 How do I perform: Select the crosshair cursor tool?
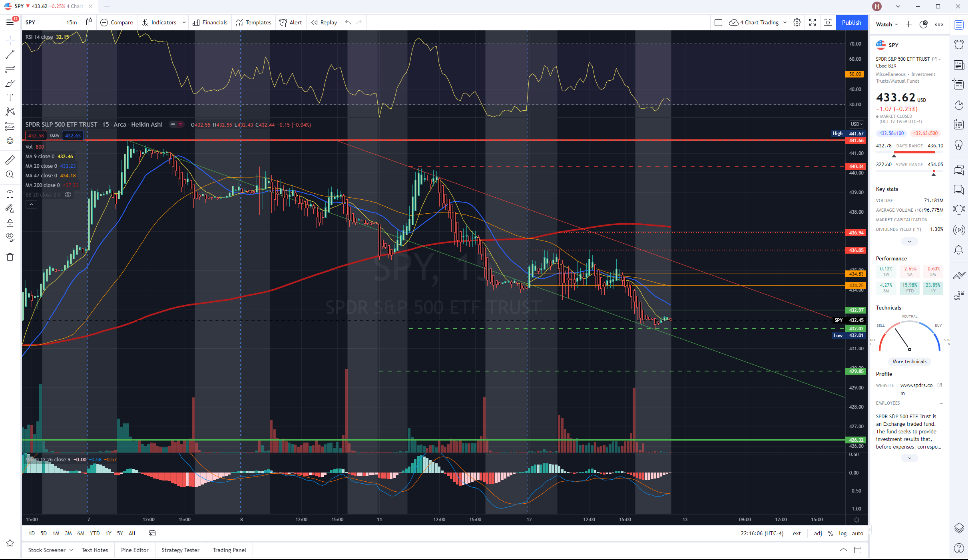[x=10, y=40]
